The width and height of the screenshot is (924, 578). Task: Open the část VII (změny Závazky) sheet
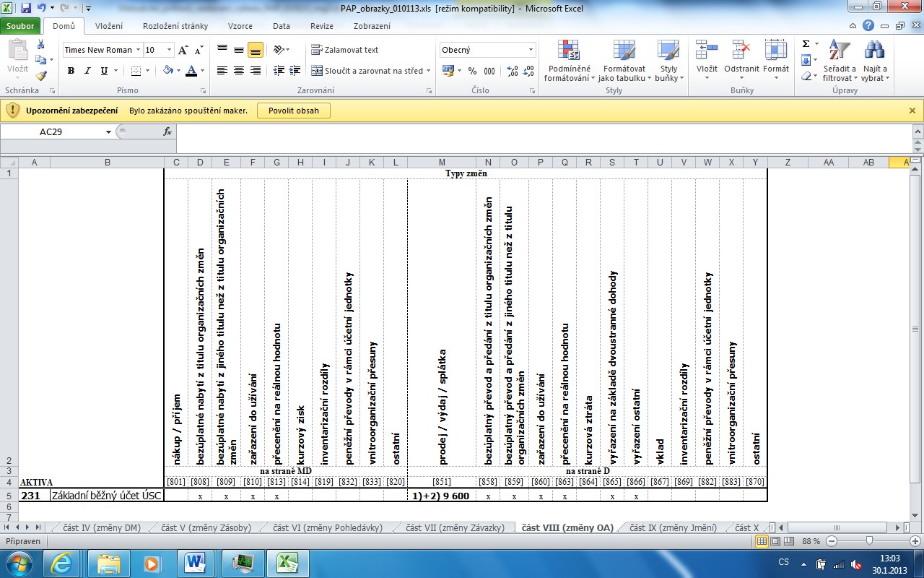pyautogui.click(x=455, y=528)
